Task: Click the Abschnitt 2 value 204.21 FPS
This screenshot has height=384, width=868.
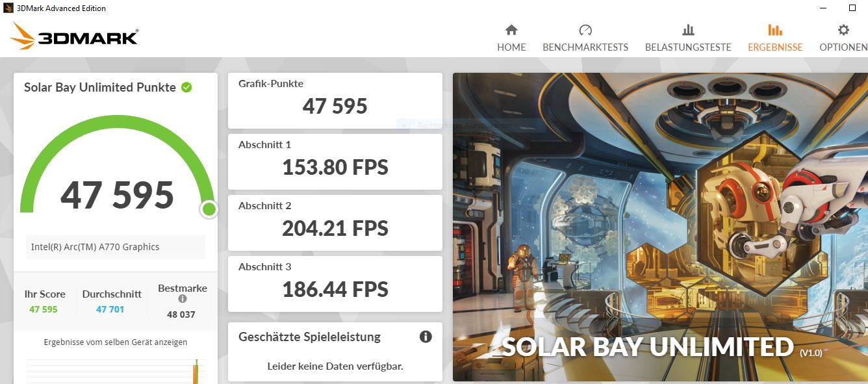Action: point(335,228)
